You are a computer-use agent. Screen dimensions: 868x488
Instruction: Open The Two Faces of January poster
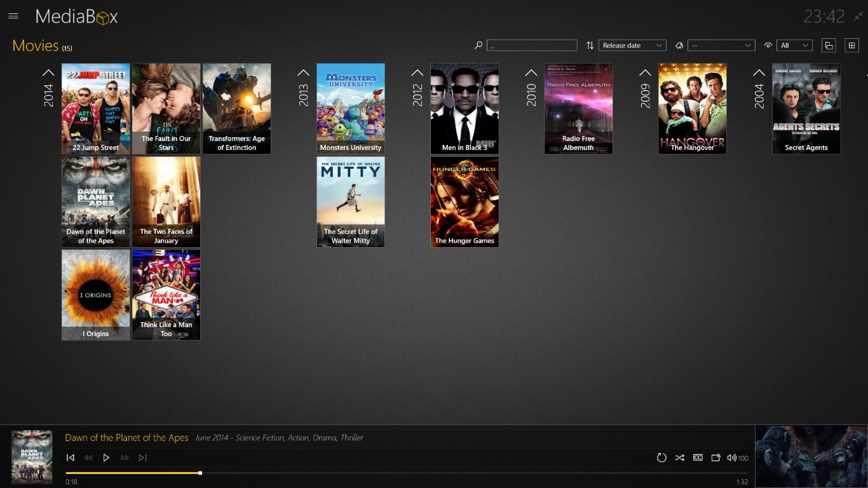166,202
